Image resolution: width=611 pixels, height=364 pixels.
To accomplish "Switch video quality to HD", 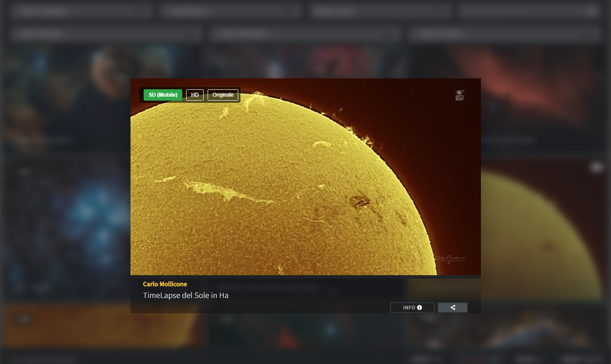I will (195, 95).
